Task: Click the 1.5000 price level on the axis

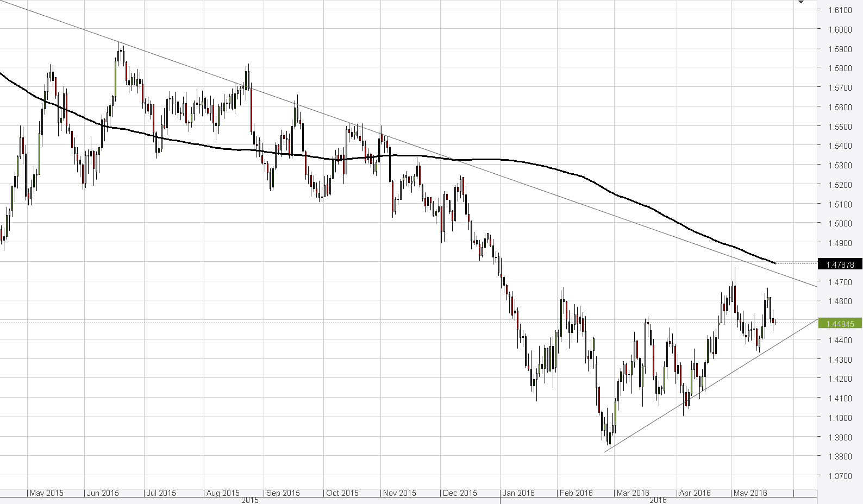Action: pyautogui.click(x=840, y=223)
